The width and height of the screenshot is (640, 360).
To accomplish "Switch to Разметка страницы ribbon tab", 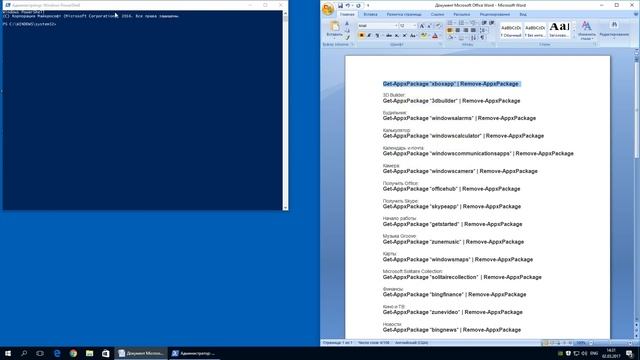I will pyautogui.click(x=404, y=14).
